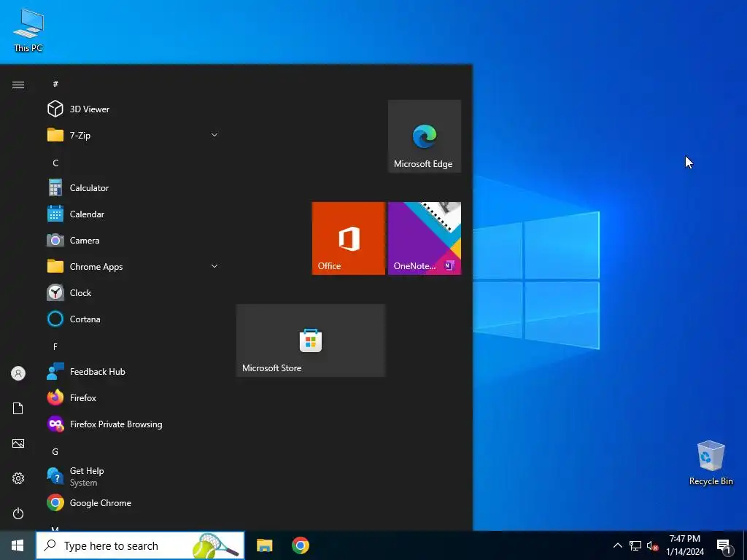Click the muted volume tray icon

click(x=652, y=545)
